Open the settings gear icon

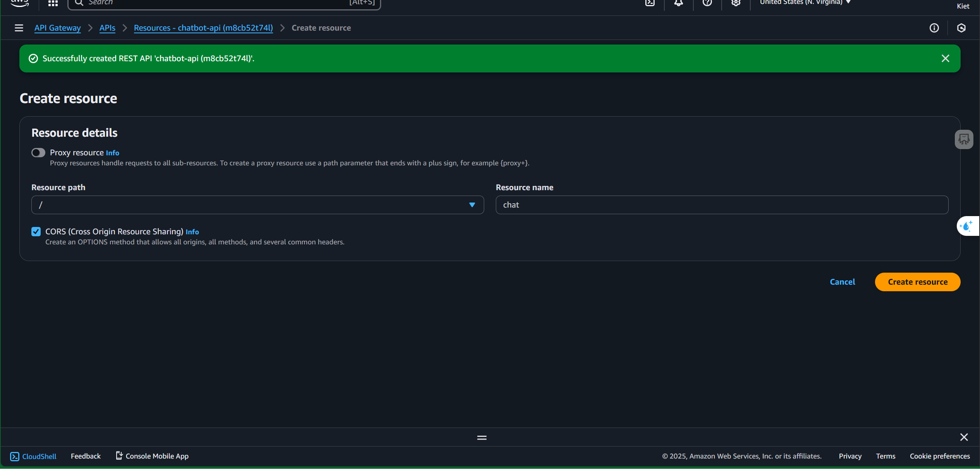coord(736,3)
